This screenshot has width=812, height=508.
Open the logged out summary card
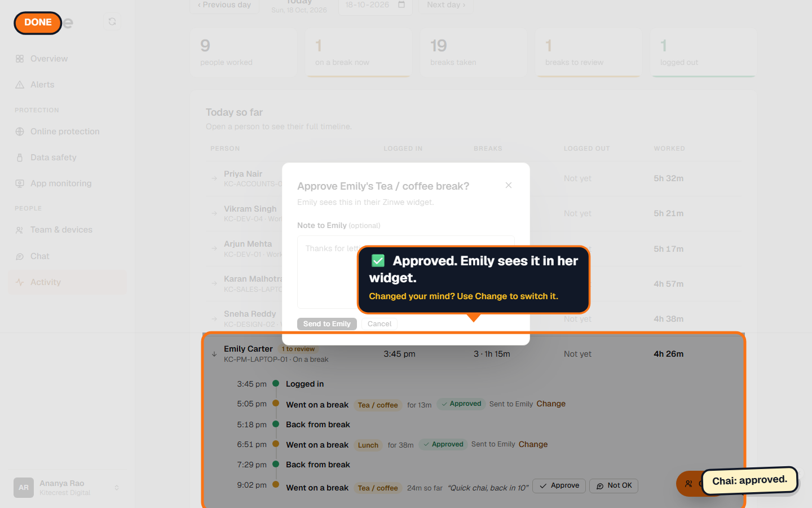pyautogui.click(x=703, y=52)
